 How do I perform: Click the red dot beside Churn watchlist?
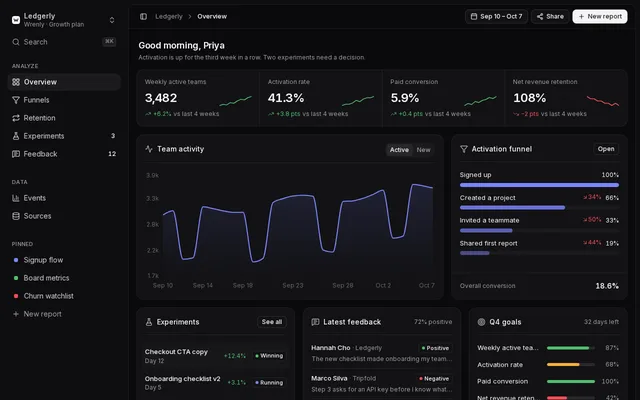(16, 296)
